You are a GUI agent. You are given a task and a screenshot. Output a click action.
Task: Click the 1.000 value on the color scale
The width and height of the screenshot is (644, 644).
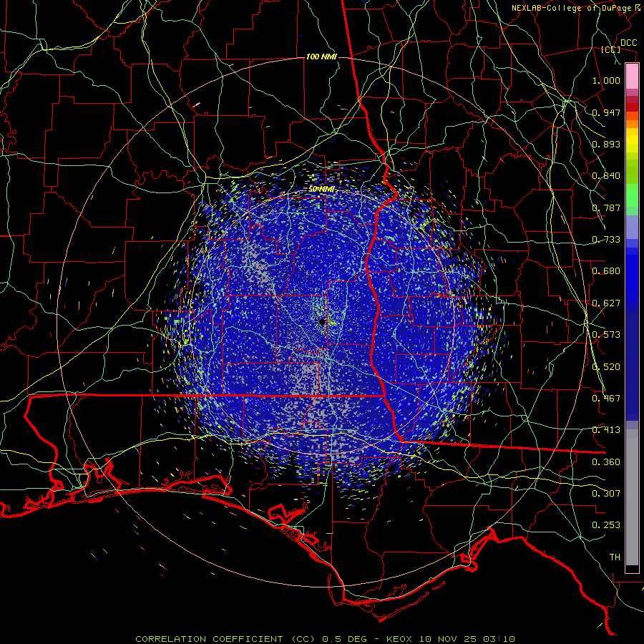(606, 80)
